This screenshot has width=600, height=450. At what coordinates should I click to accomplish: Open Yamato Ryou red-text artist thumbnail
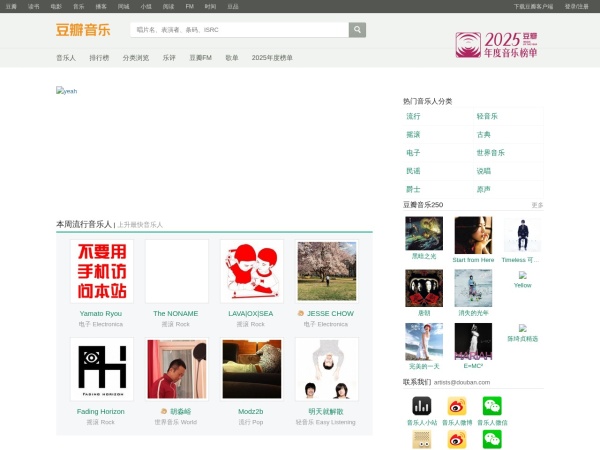[102, 271]
